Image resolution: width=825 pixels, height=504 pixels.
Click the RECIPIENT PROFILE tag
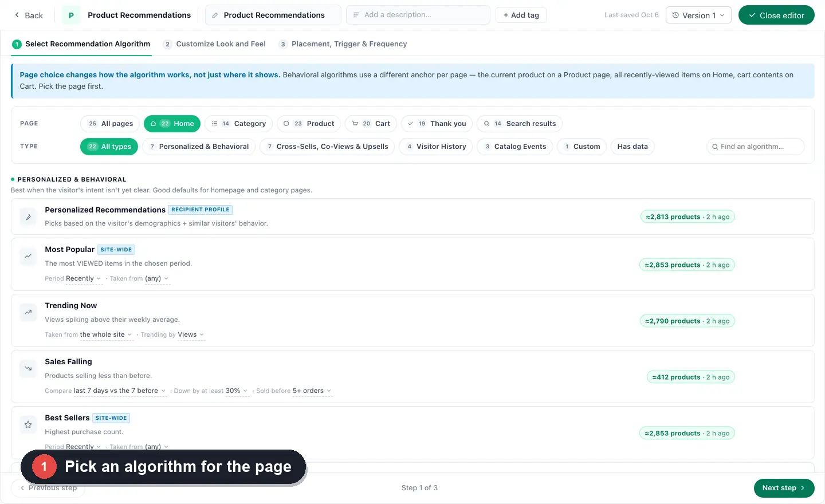200,210
